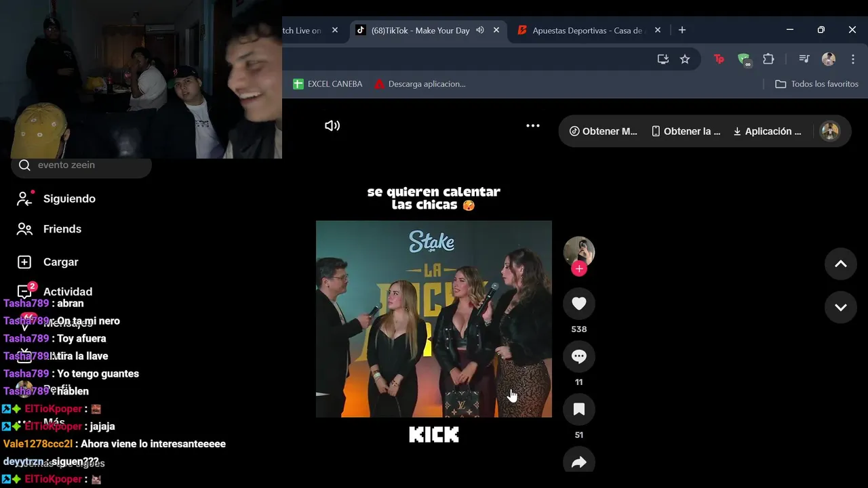Bookmark page with the star icon
The width and height of the screenshot is (868, 488).
tap(685, 59)
